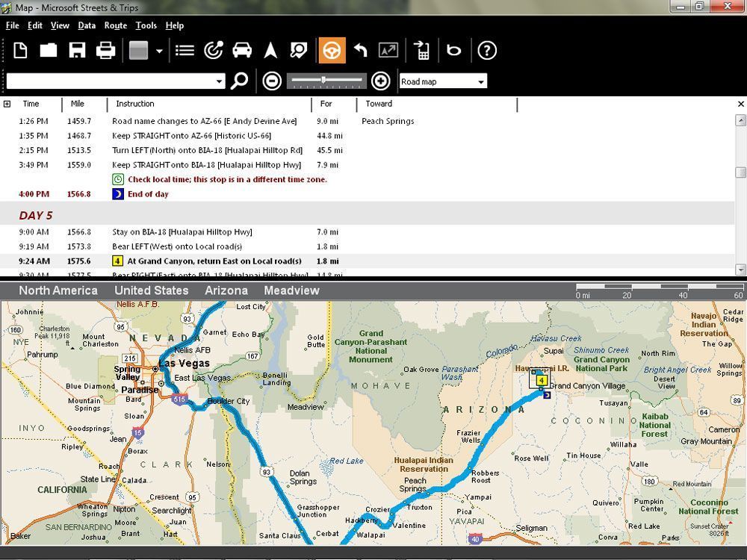
Task: Click the zoom in plus button
Action: 380,81
